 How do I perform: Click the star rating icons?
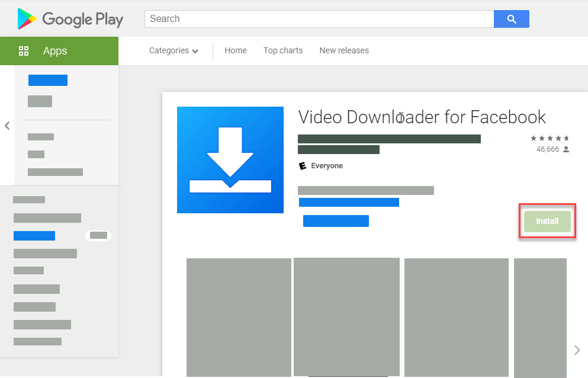[550, 138]
